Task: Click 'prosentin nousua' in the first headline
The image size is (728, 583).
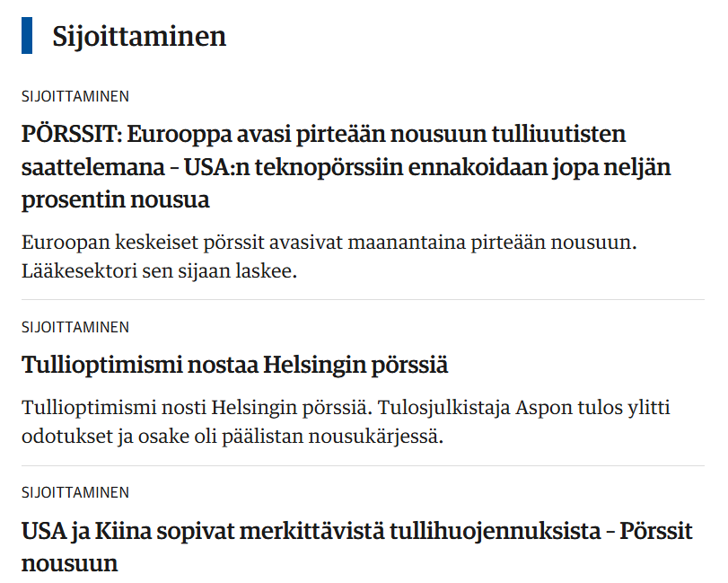Action: 116,200
